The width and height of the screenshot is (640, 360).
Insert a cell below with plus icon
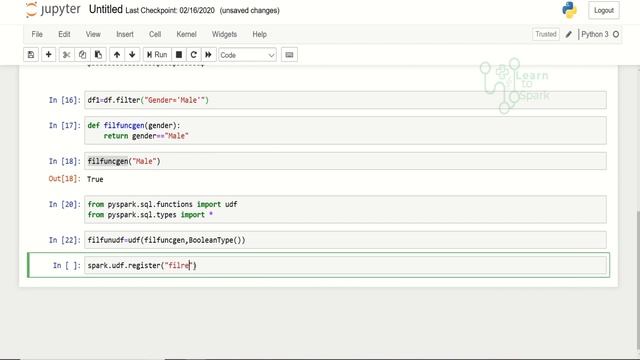[x=48, y=55]
